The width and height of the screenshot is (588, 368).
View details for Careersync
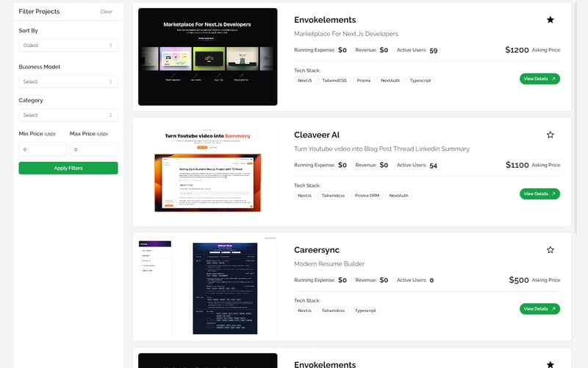539,308
